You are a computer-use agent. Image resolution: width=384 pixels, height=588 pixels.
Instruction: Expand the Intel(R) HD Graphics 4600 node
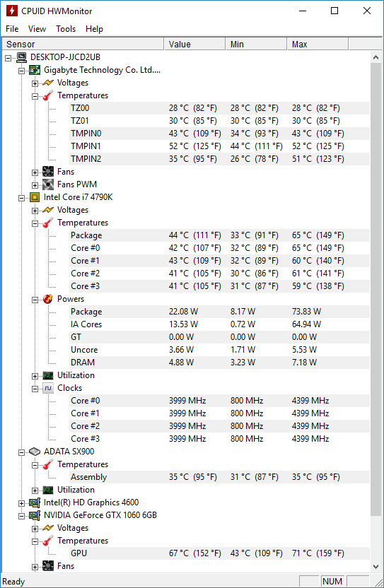click(x=21, y=503)
